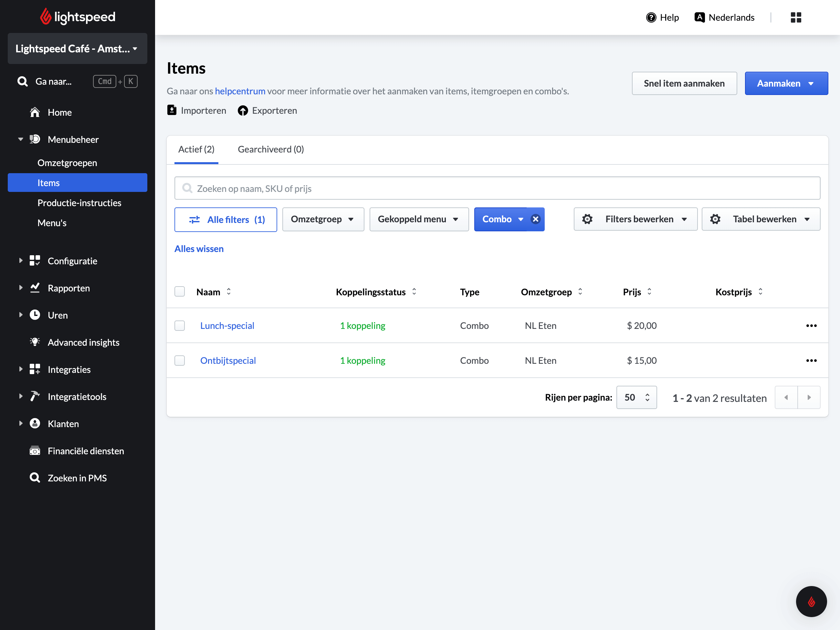Select Items in the sidebar
Screen dimensions: 840x630
[x=78, y=183]
